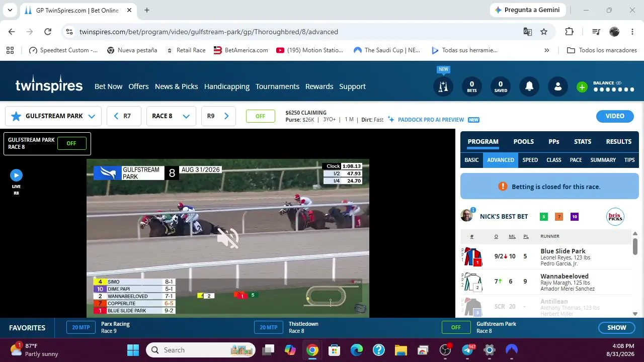Viewport: 644px width, 362px height.
Task: Select purple number 10 pick badge
Action: 575,217
